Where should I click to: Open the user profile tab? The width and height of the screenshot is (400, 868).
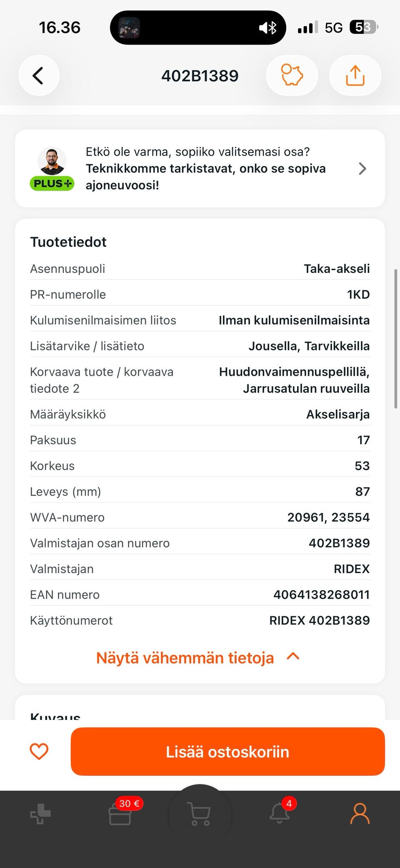point(360,813)
